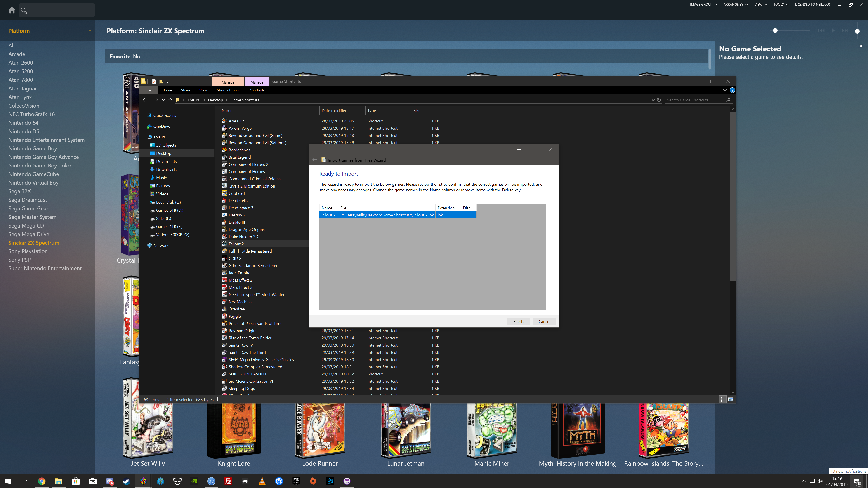
Task: Select the Ape Out shortcut file
Action: coord(236,121)
